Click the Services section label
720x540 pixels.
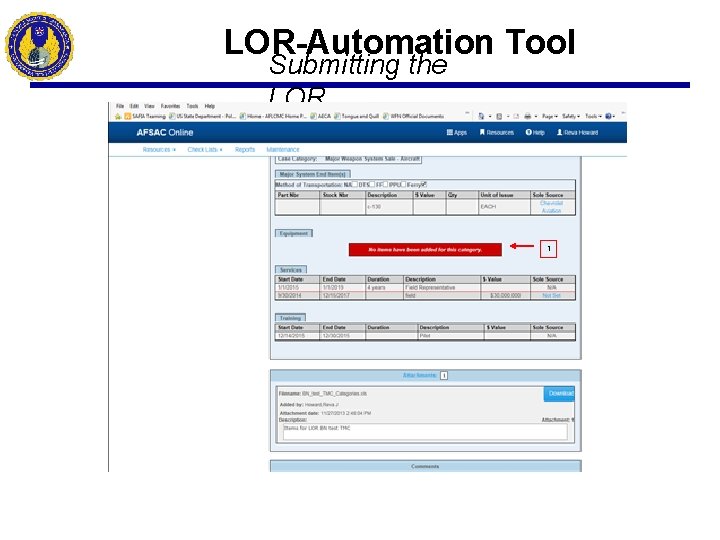[x=291, y=270]
